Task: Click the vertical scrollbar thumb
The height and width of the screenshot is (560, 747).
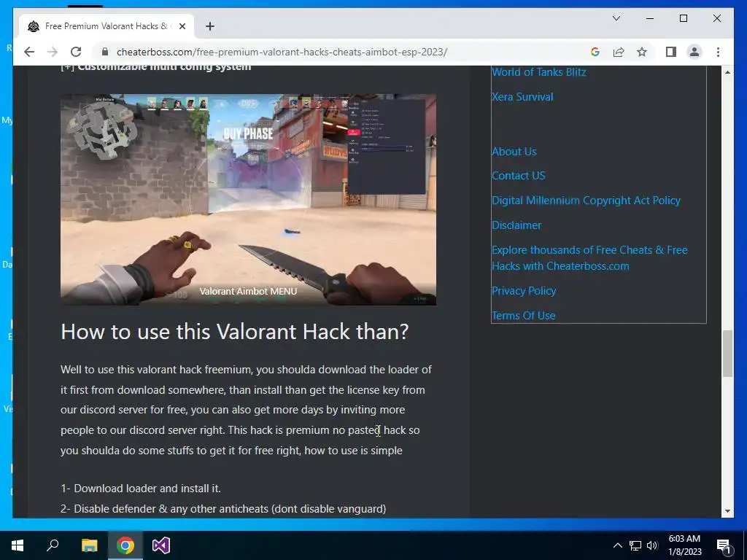Action: tap(727, 354)
